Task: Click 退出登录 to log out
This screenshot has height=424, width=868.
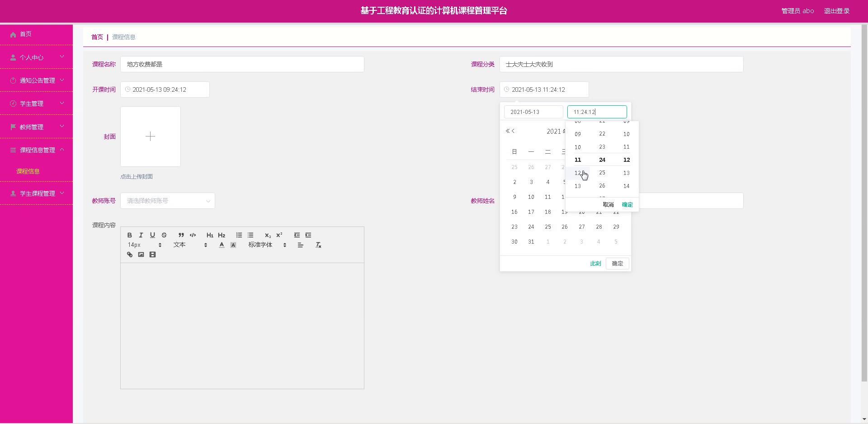Action: coord(836,11)
